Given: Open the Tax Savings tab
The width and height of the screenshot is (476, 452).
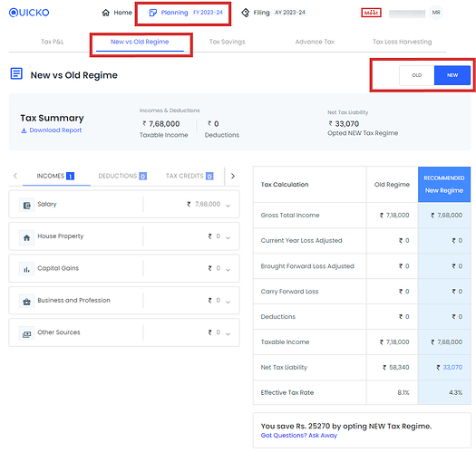Looking at the screenshot, I should point(227,42).
